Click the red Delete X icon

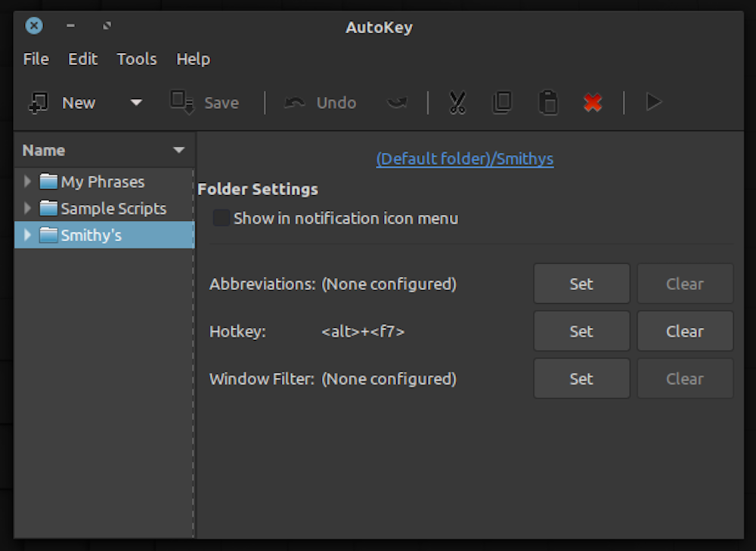[x=593, y=103]
